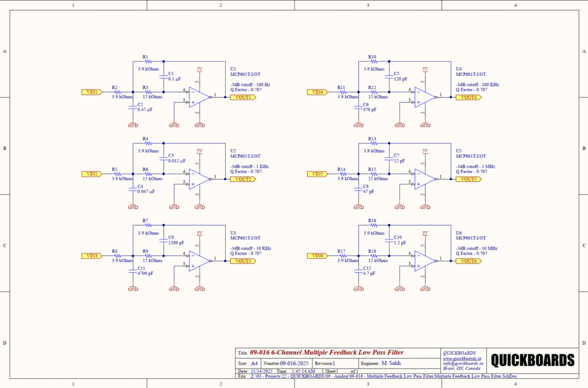Open the www.quickboards.io hyperlink
Viewport: 588px width, 388px height.
coord(463,358)
